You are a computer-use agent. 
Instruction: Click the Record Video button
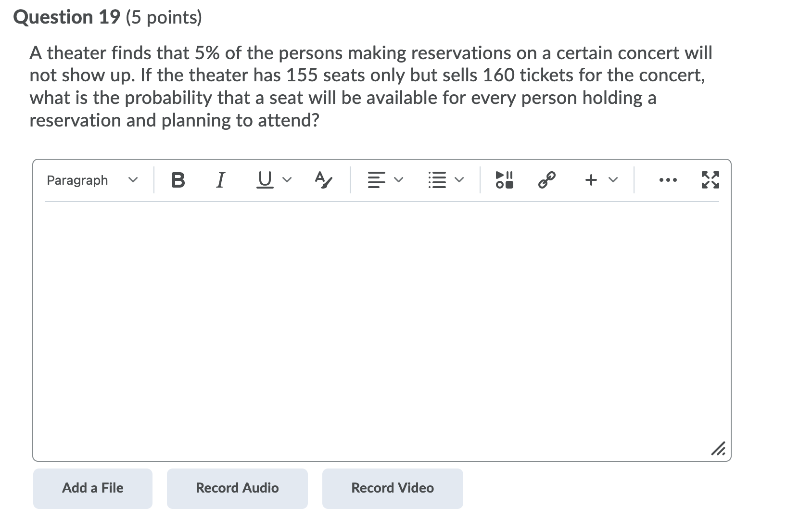[392, 488]
